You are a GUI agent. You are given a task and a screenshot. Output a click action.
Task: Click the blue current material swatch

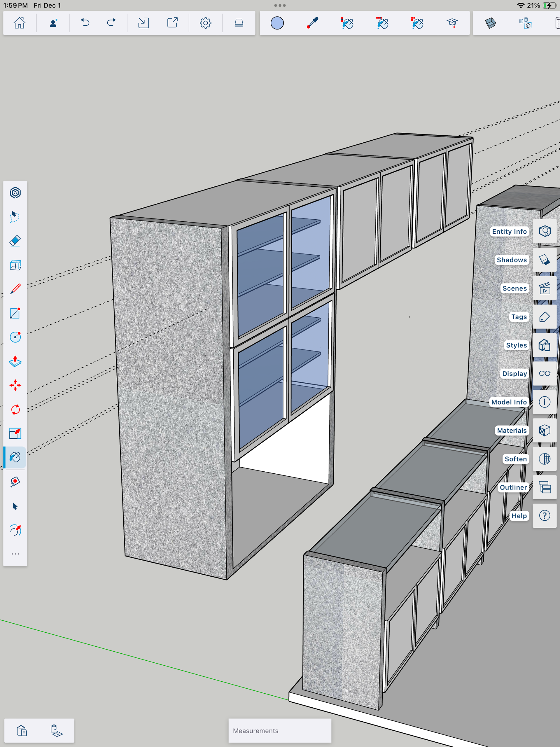(x=277, y=23)
